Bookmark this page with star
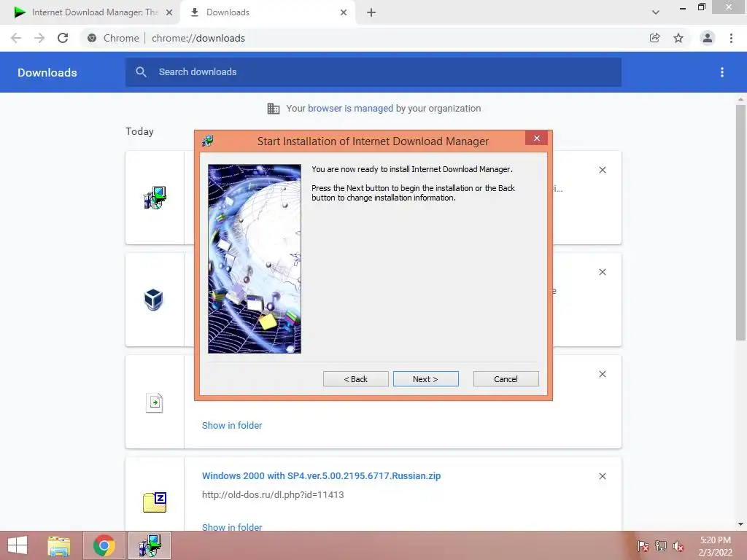The height and width of the screenshot is (560, 747). click(678, 38)
